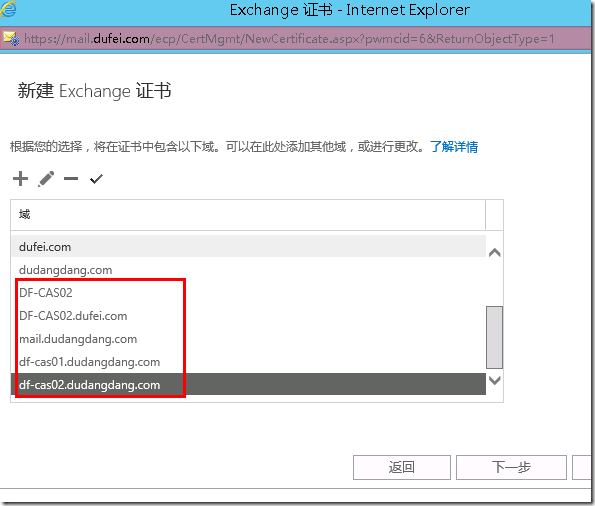Select the df-cas02.dudangdang.com row
Screen dimensions: 595x506
[248, 384]
